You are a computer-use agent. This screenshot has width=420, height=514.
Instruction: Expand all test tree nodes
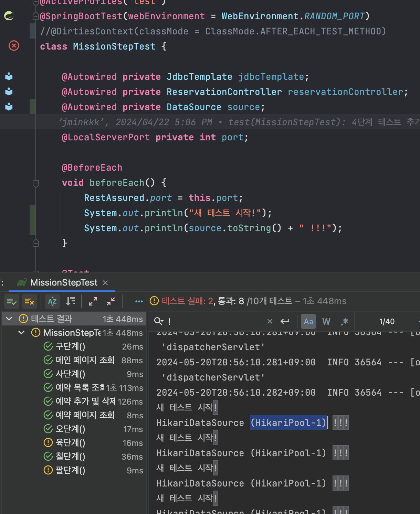(93, 301)
